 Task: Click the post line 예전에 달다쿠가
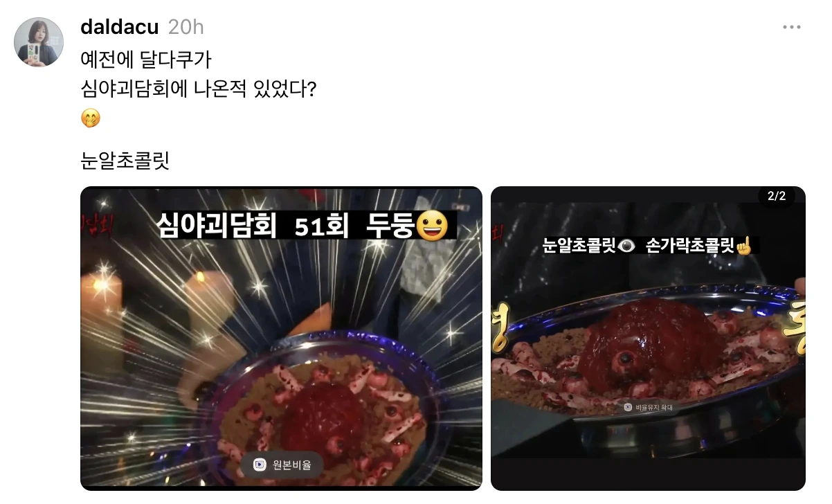(x=146, y=59)
